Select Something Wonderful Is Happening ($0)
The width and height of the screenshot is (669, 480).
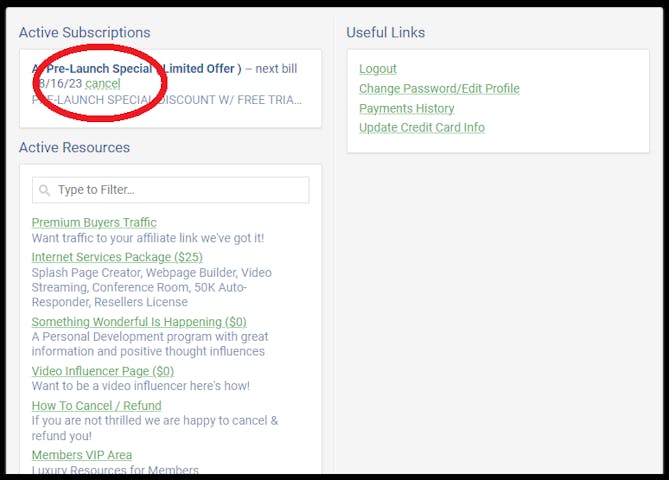tap(139, 322)
